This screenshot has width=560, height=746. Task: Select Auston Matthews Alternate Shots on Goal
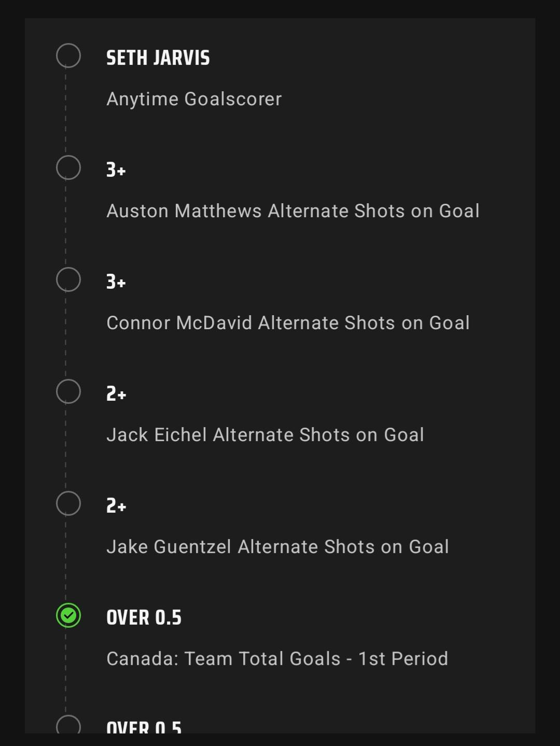coord(293,211)
